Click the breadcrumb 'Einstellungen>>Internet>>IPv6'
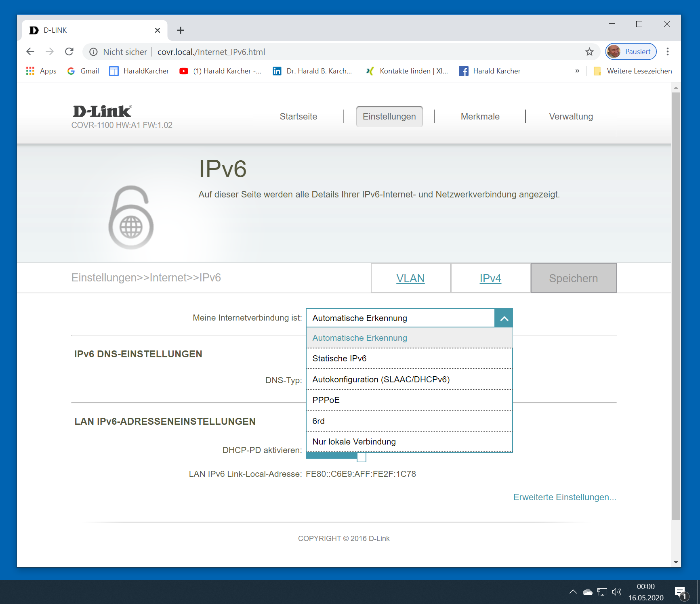The width and height of the screenshot is (700, 604). [x=146, y=278]
